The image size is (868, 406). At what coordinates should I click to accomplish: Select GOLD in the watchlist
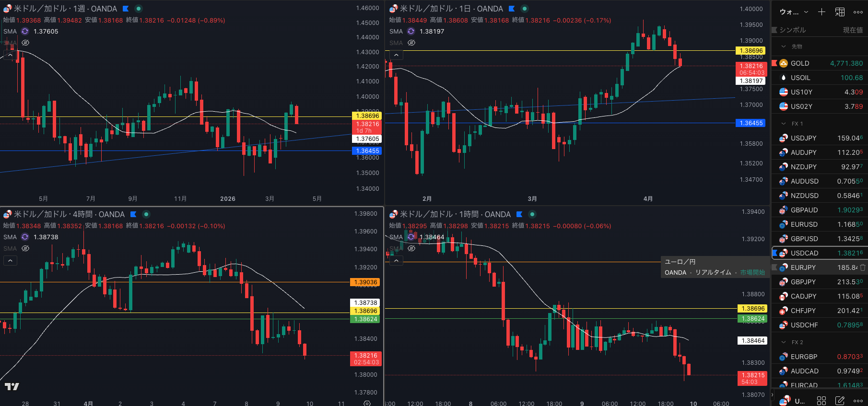[x=799, y=63]
